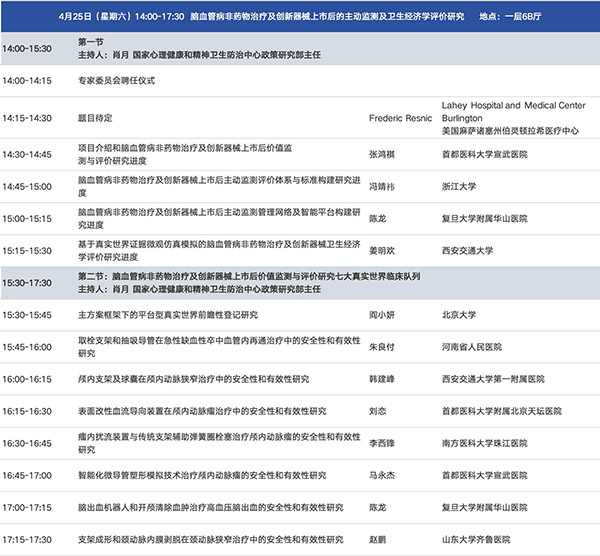This screenshot has height=556, width=600.
Task: Click speaker 姜明欢
Action: click(384, 251)
